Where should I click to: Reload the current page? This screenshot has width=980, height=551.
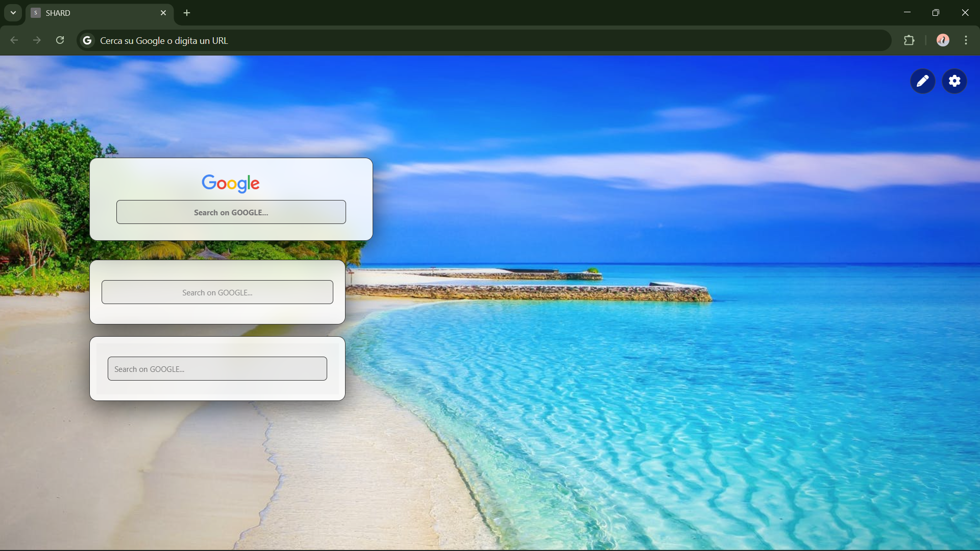click(60, 40)
